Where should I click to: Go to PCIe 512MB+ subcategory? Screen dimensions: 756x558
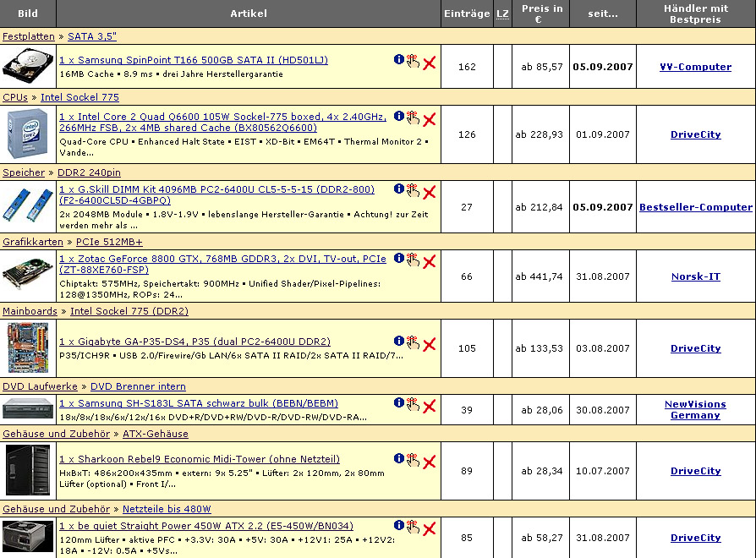click(109, 242)
